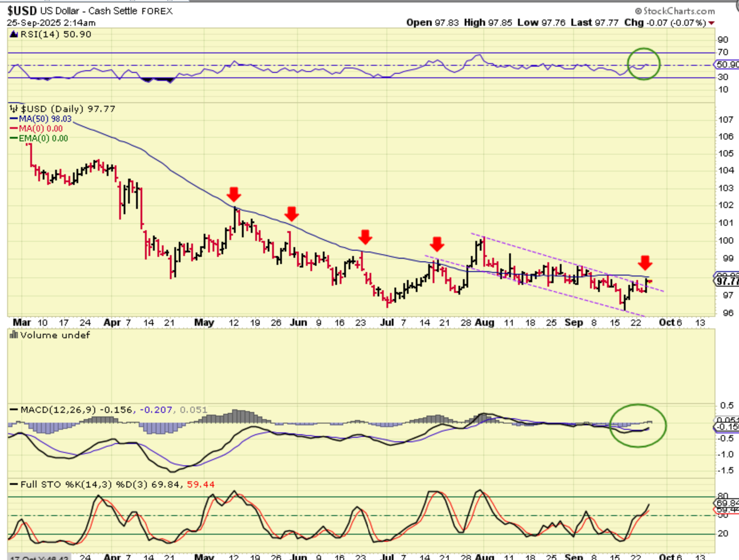Viewport: 739px width, 560px height.
Task: Click the rightmost red arrow in late September
Action: 645,263
